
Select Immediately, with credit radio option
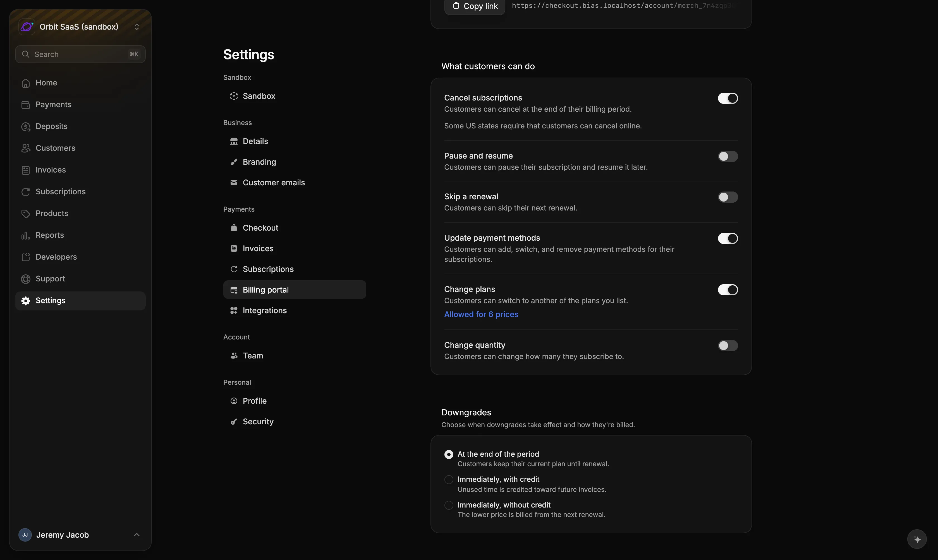449,480
